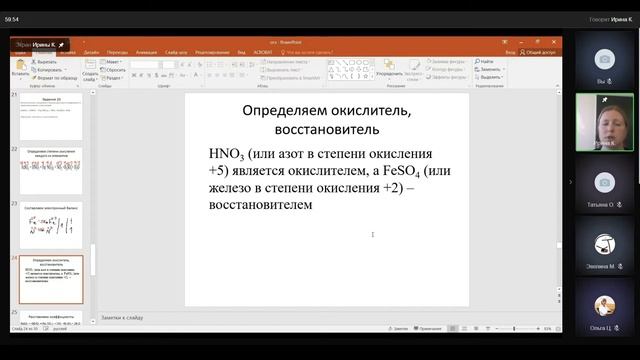Reset slide layout with Сбросить
640x360 pixels.
click(113, 70)
